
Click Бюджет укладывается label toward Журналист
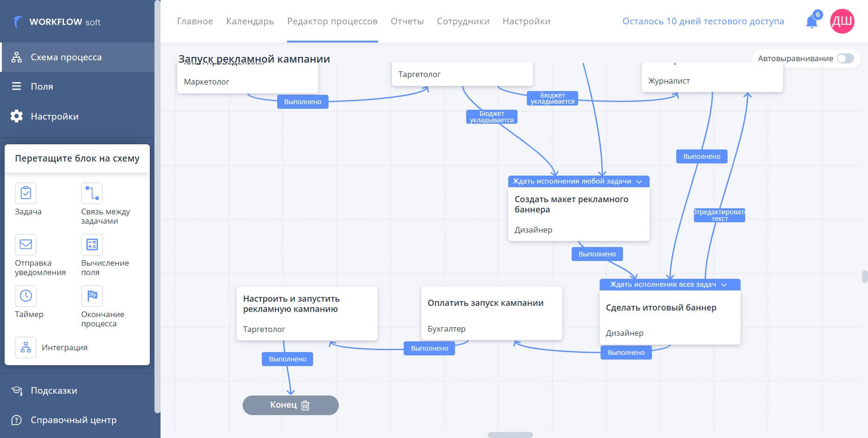click(553, 99)
